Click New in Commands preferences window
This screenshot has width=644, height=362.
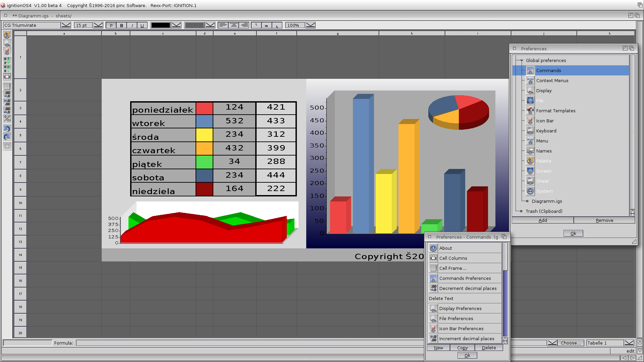click(x=438, y=348)
